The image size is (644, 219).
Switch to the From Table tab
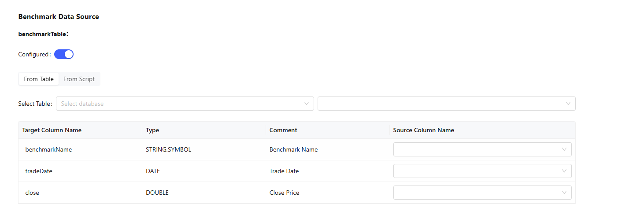coord(39,79)
